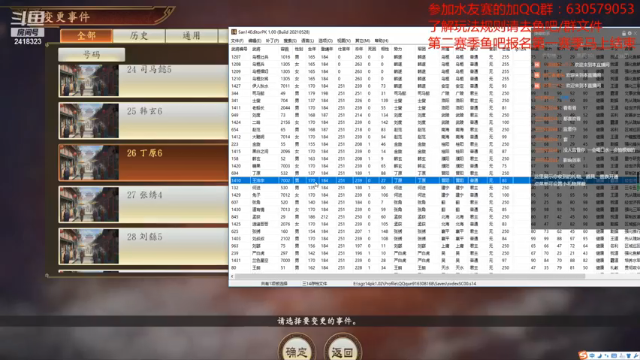The width and height of the screenshot is (640, 360).
Task: Switch to the 历史 tab in event list
Action: [139, 36]
